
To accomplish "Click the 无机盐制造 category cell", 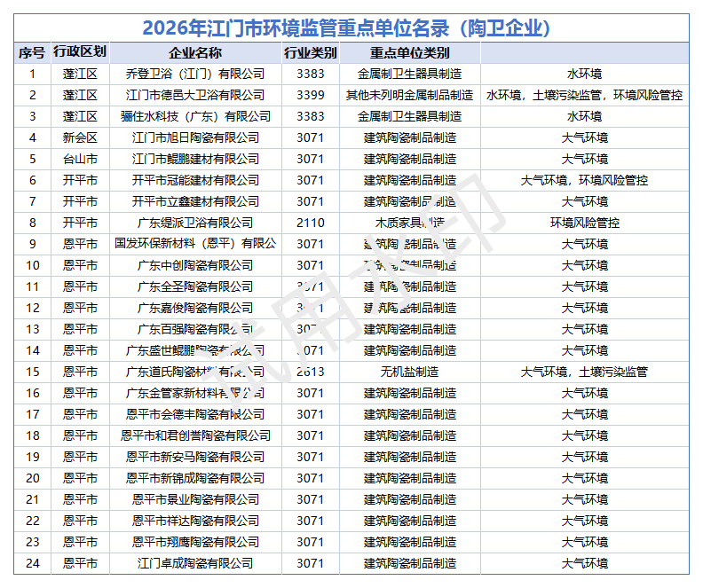I will click(x=409, y=372).
